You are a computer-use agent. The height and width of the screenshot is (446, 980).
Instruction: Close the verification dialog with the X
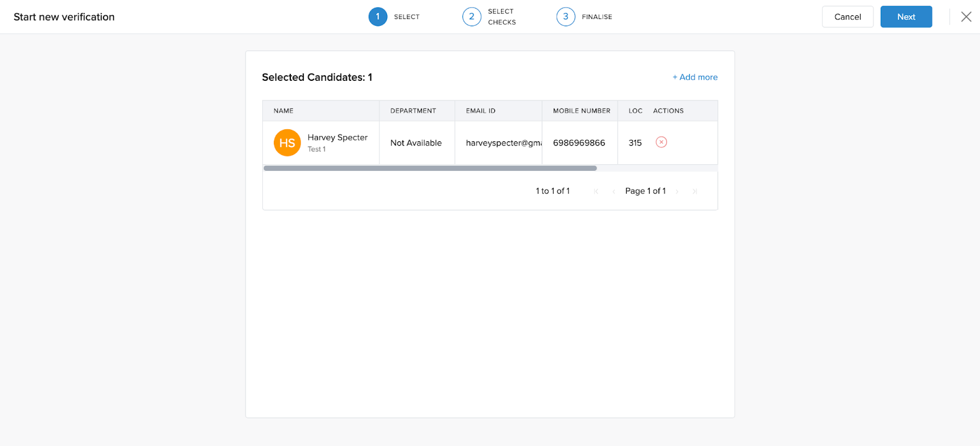pyautogui.click(x=966, y=17)
